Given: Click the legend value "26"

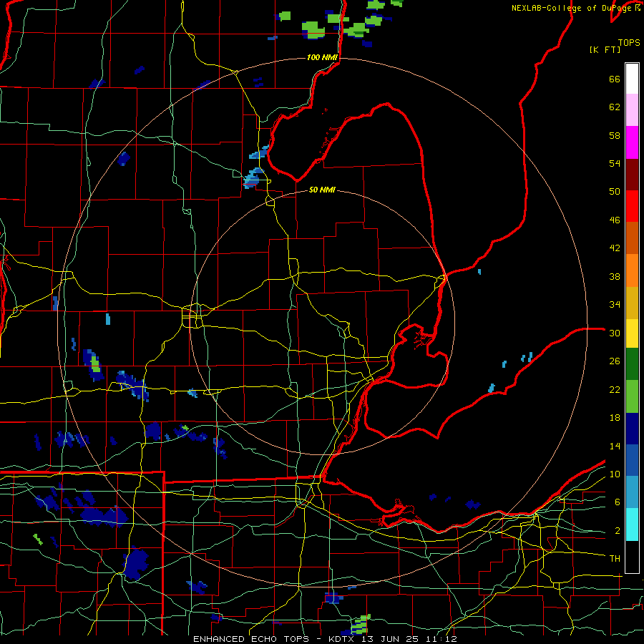Looking at the screenshot, I should click(x=615, y=361).
